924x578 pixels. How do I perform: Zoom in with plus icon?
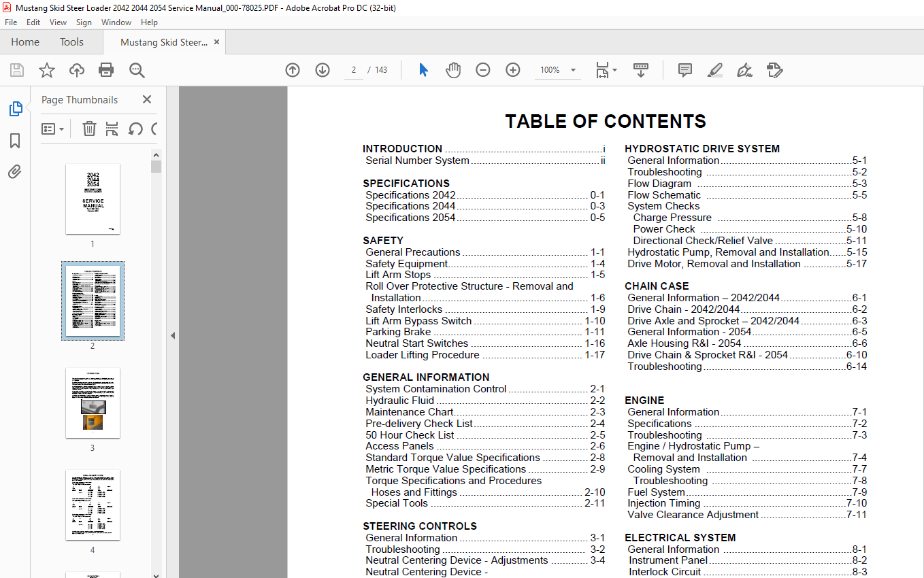513,70
